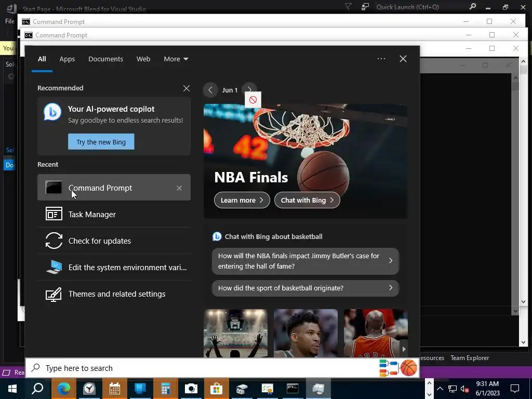
Task: Open the notification center
Action: point(515,389)
